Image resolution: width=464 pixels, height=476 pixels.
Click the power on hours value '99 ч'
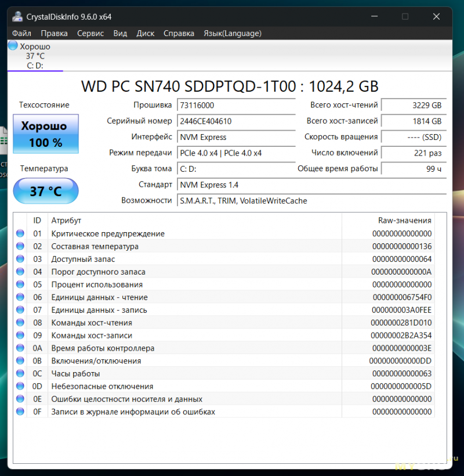tap(414, 169)
